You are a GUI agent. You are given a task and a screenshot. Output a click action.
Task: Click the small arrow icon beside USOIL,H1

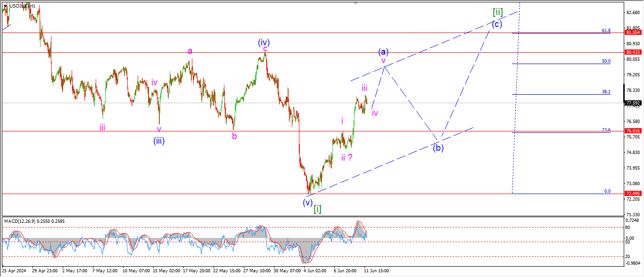coord(5,6)
